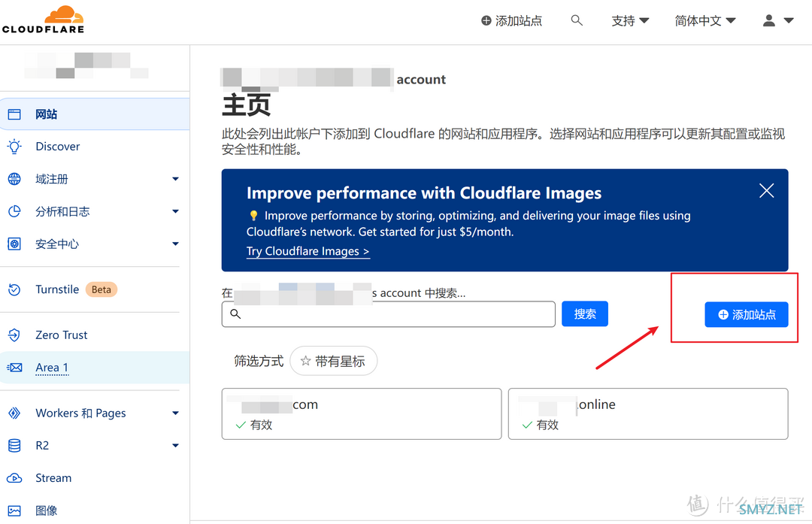Expand the Workers 和 Pages arrow

point(175,413)
